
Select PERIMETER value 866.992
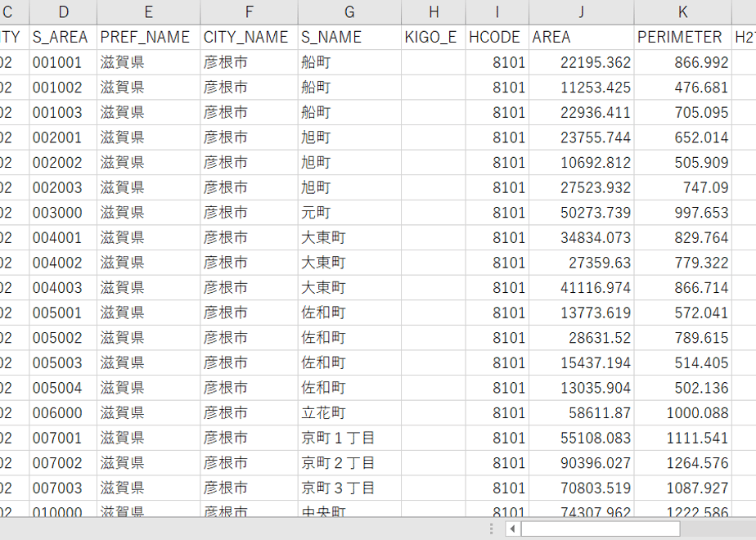683,62
